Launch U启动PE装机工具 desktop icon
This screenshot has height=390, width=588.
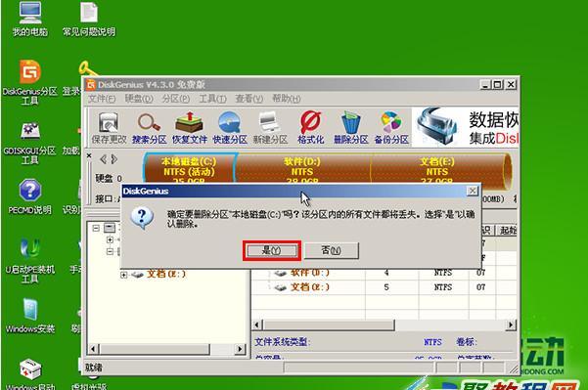[x=30, y=260]
